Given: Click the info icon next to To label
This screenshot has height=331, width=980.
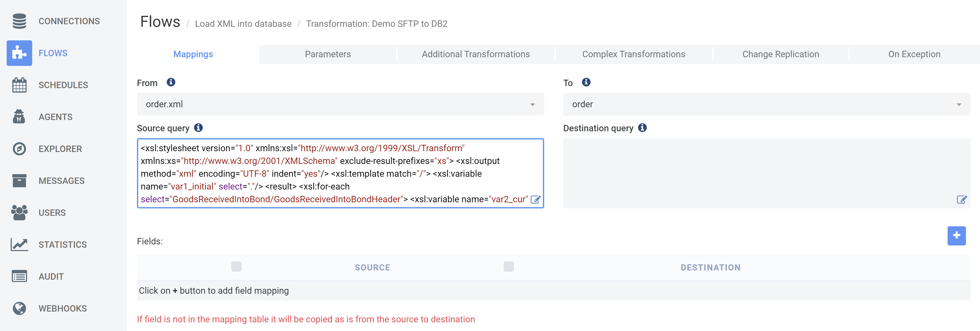Looking at the screenshot, I should (586, 82).
